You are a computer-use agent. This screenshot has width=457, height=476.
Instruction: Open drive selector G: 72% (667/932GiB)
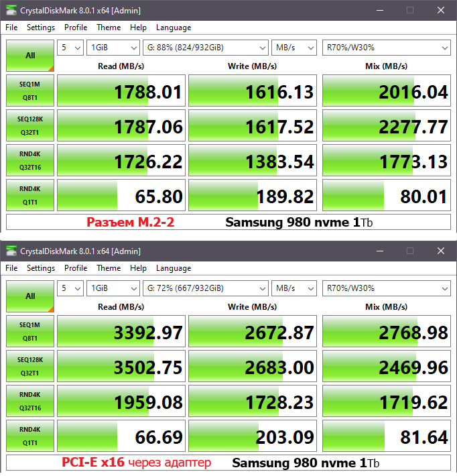(206, 288)
